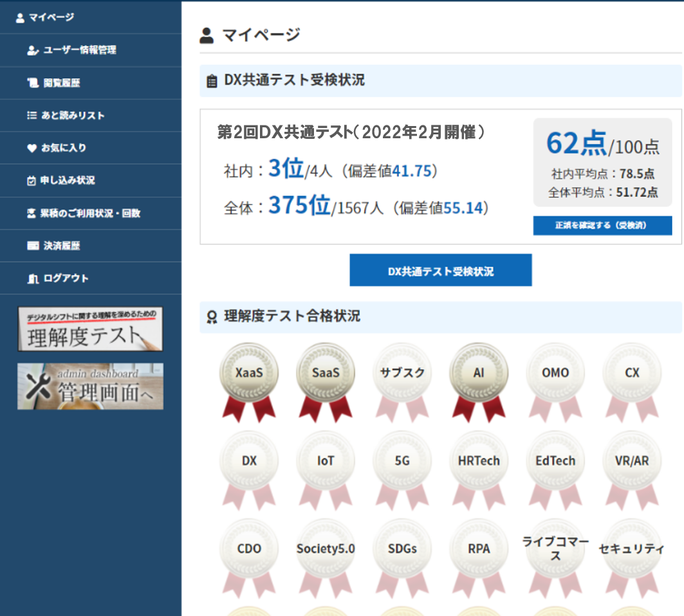Select the XaaS medal badge
Screen dimensions: 684x616
tap(249, 382)
